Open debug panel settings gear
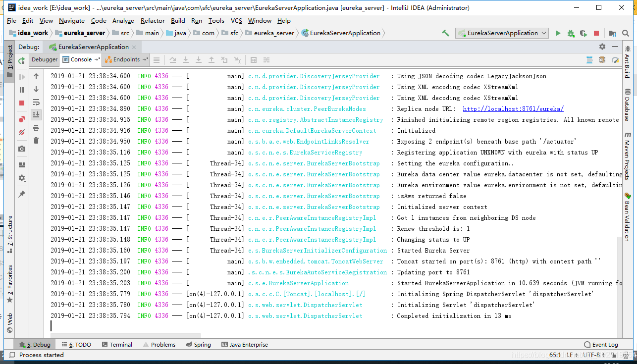The image size is (637, 364). point(602,47)
